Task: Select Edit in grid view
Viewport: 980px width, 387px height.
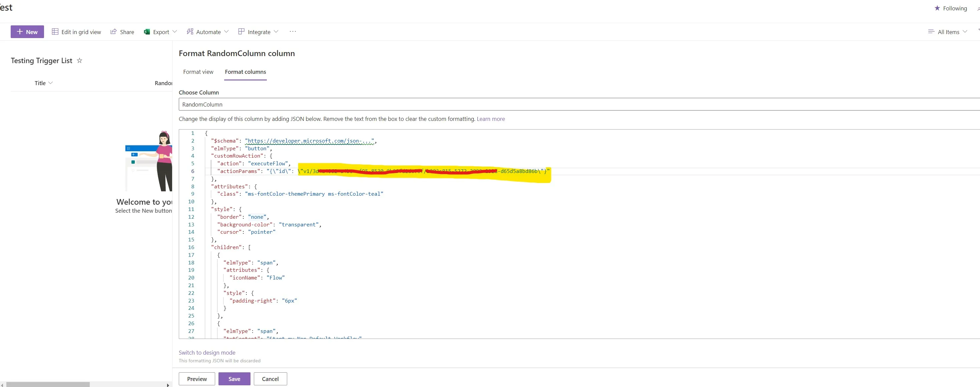Action: click(x=76, y=32)
